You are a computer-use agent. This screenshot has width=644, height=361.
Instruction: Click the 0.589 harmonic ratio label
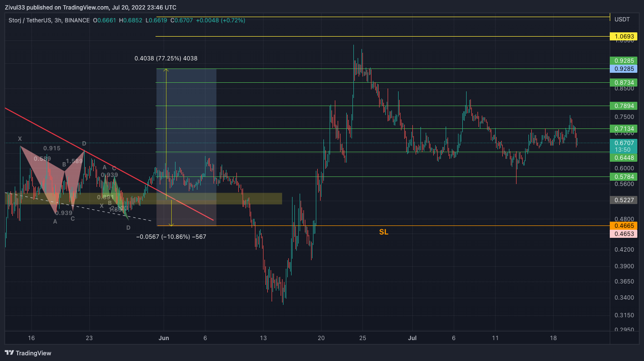pyautogui.click(x=42, y=159)
